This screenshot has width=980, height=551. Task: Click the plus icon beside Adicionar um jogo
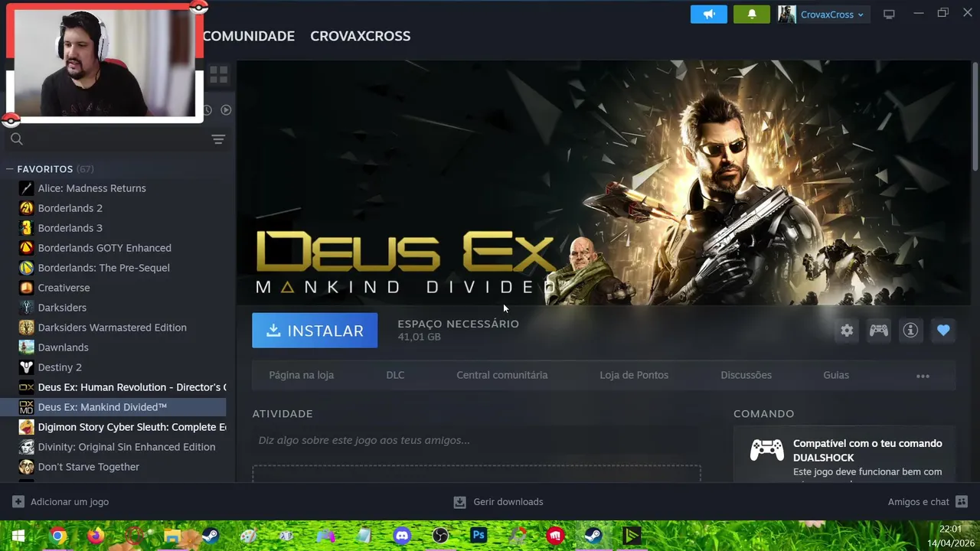coord(18,502)
